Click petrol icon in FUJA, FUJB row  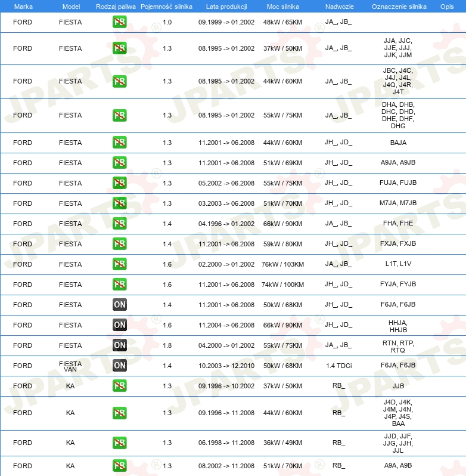click(x=119, y=183)
